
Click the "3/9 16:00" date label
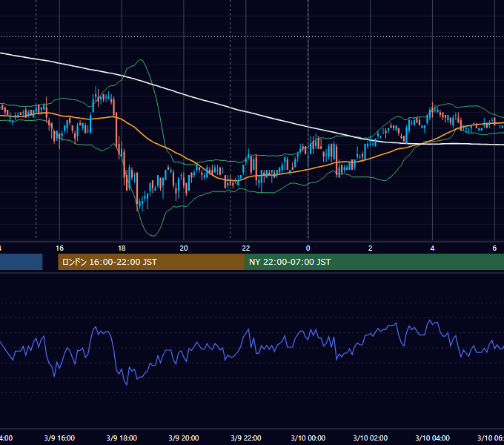[59, 438]
